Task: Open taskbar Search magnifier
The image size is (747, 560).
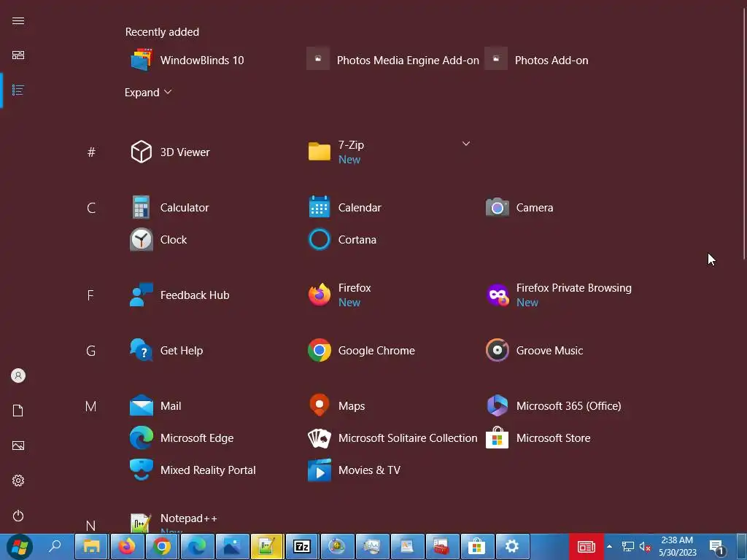Action: (x=55, y=546)
